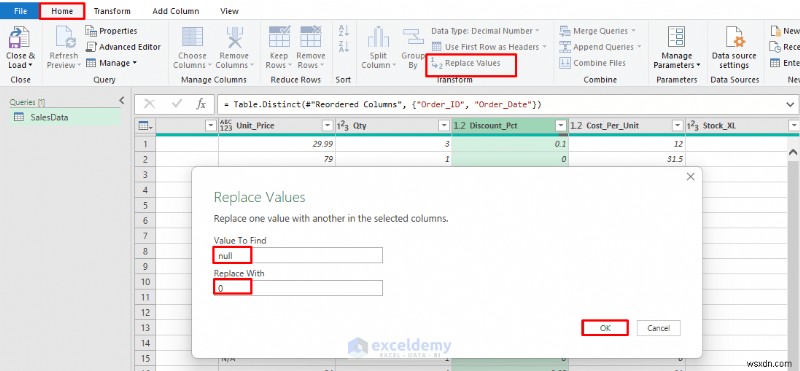Click the Group By icon

(413, 37)
